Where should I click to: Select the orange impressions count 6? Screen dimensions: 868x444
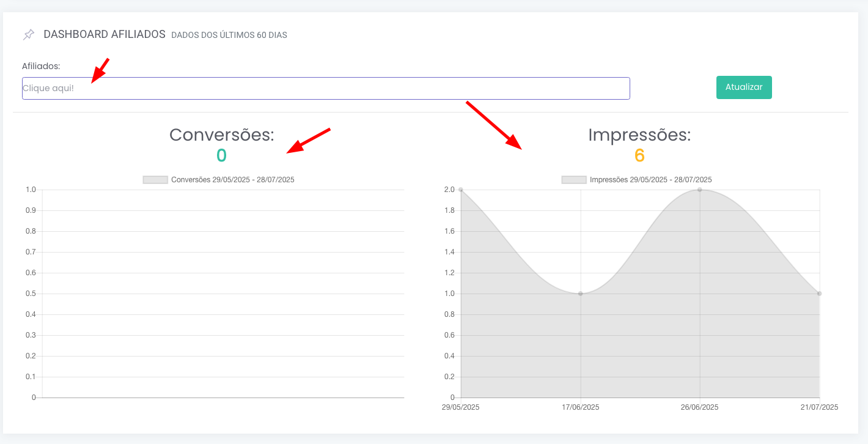[639, 156]
